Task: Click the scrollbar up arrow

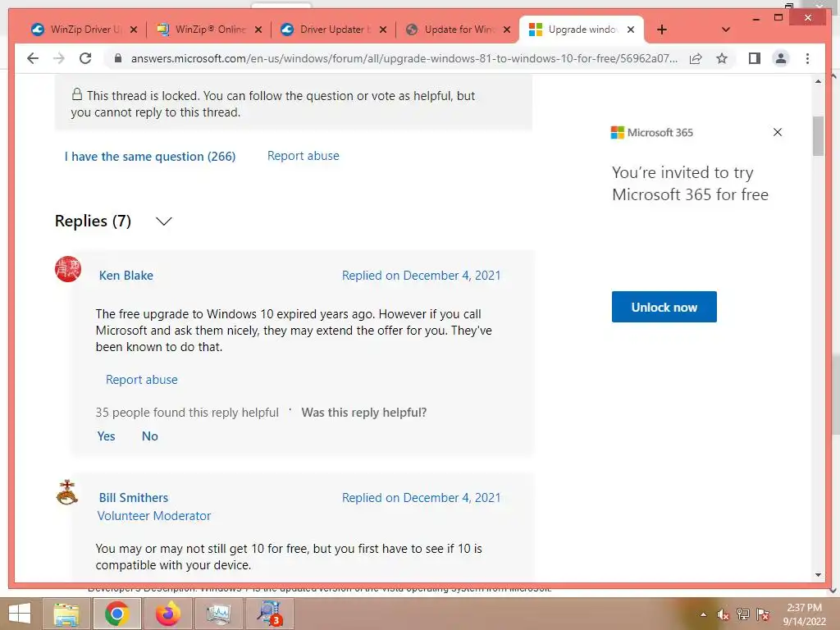Action: pos(818,81)
